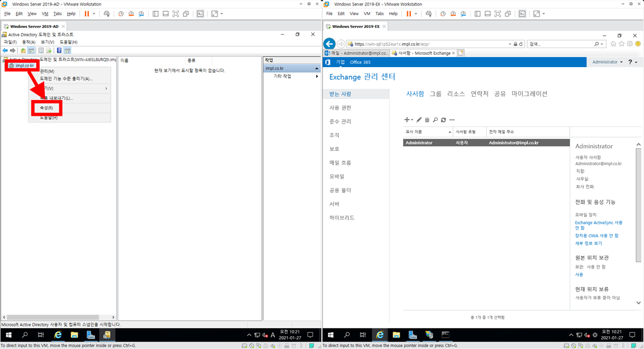The image size is (644, 349).
Task: Enter full screen in the 2019-AD VMware toolbar
Action: (176, 13)
